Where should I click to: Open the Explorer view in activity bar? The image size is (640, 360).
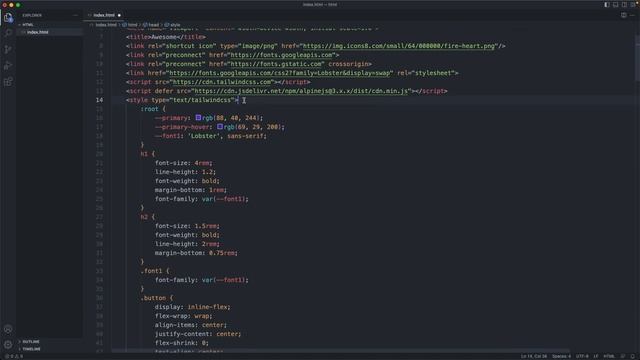point(8,18)
